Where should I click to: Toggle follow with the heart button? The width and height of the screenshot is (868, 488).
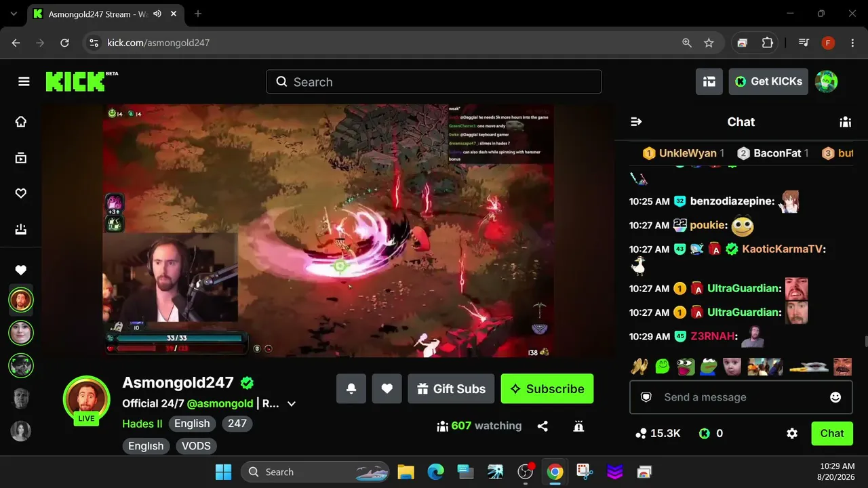(387, 389)
